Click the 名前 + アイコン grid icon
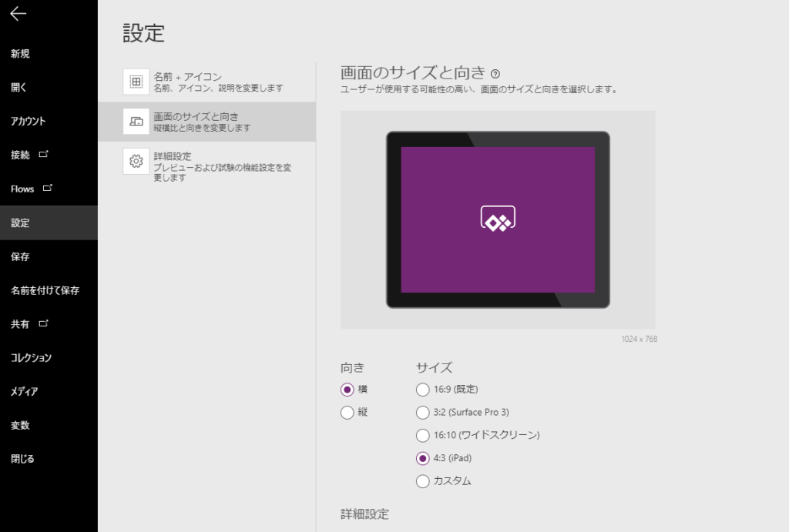The image size is (789, 532). tap(136, 82)
